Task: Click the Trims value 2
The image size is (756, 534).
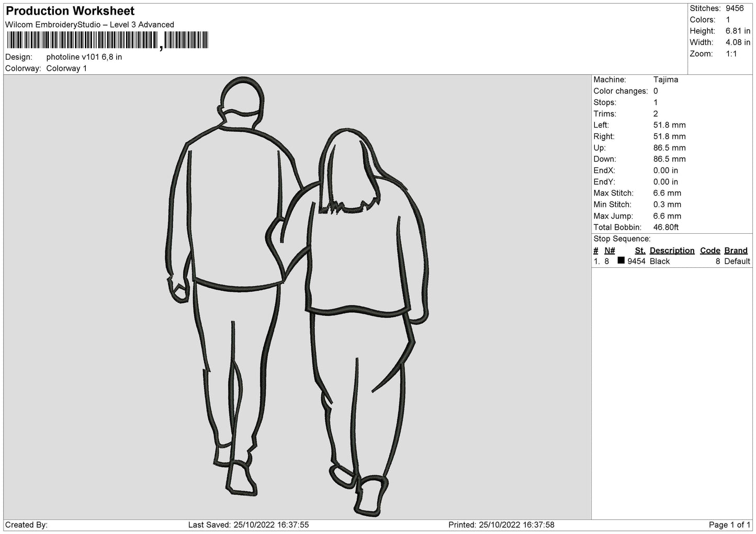Action: [656, 114]
